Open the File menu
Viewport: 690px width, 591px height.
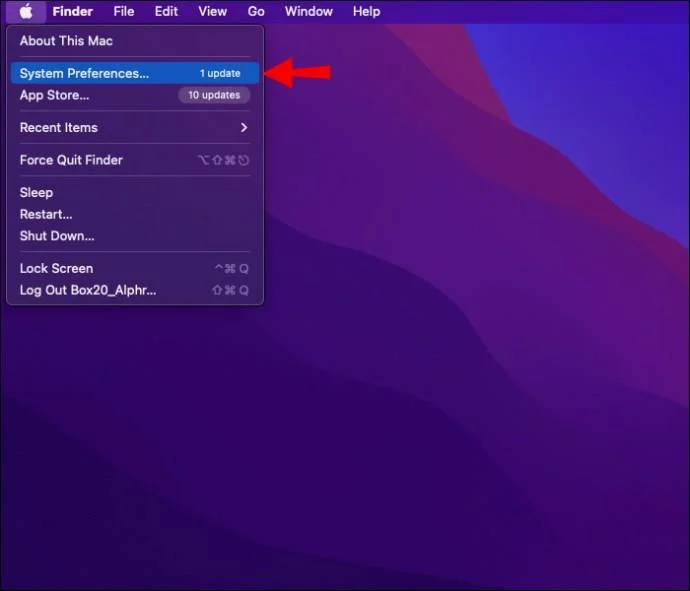(124, 11)
